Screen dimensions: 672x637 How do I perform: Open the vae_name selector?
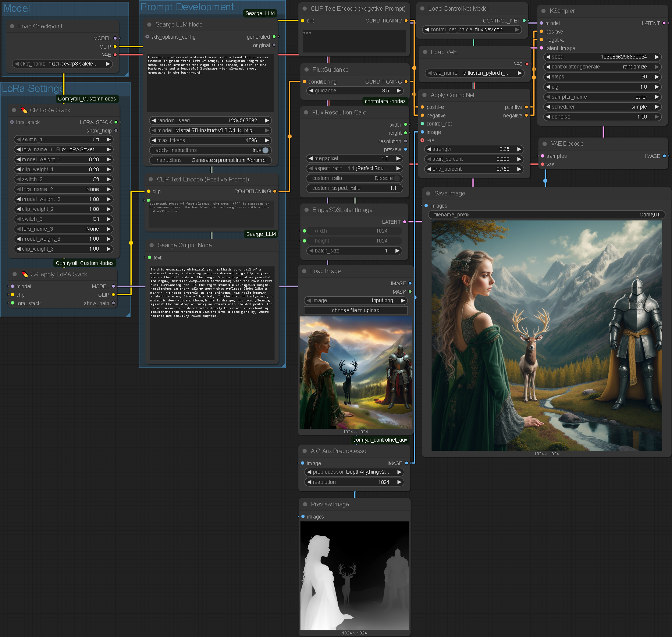(x=474, y=73)
